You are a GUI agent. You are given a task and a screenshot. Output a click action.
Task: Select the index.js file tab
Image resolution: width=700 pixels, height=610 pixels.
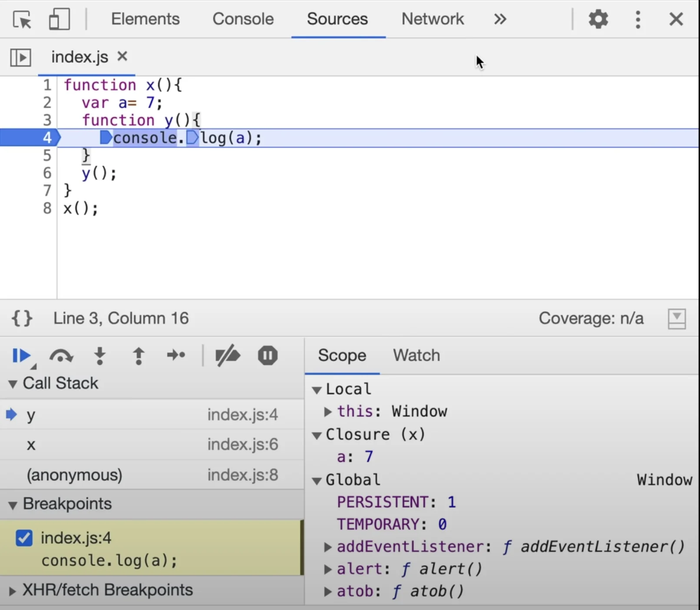[x=79, y=57]
